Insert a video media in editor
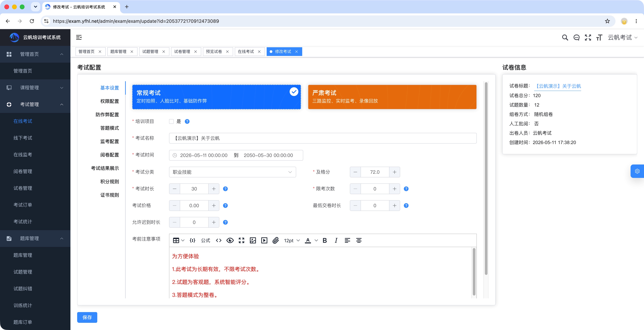This screenshot has width=644, height=330. [264, 240]
